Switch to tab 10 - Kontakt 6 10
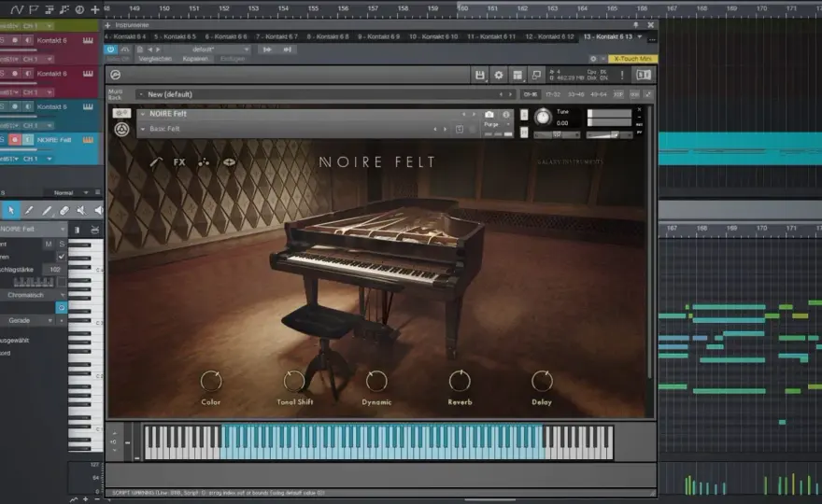Screen dimensions: 822x504 (433, 36)
